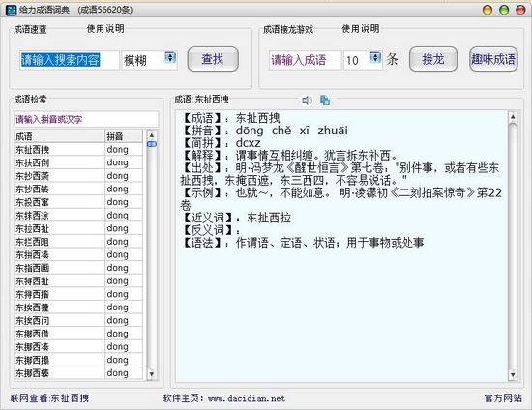Click idiom list scrollbar down arrow
The height and width of the screenshot is (410, 532).
point(152,374)
